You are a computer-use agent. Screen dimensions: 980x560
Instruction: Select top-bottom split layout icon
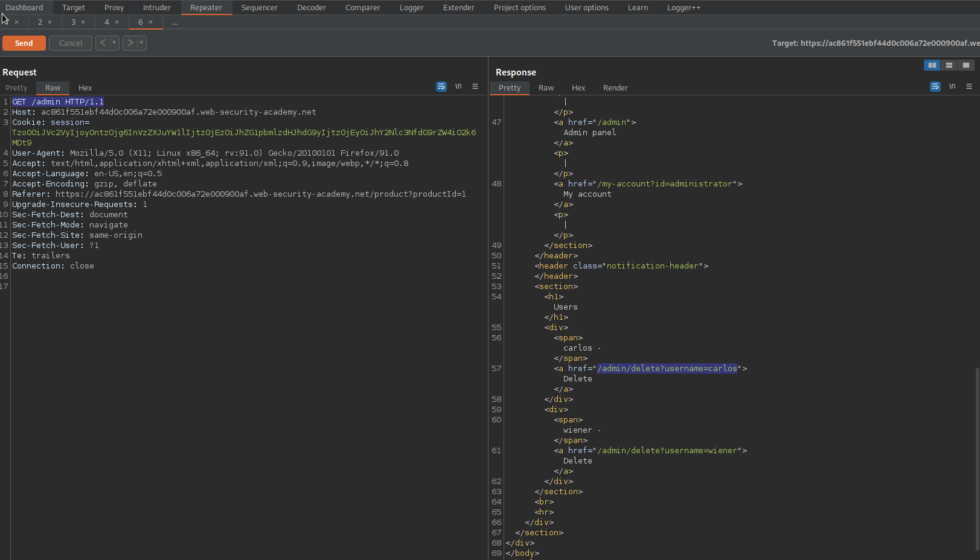(x=949, y=65)
